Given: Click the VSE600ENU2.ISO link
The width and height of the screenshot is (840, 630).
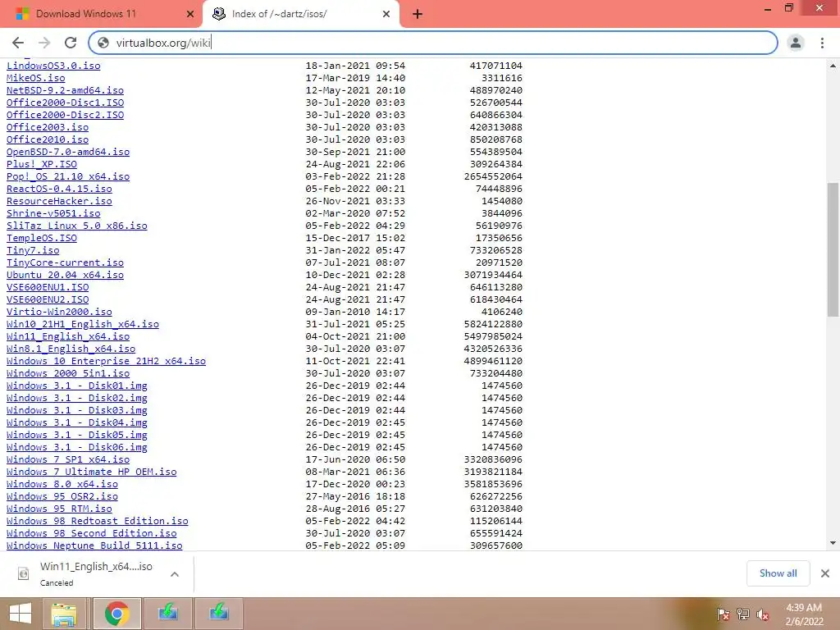Looking at the screenshot, I should tap(47, 300).
